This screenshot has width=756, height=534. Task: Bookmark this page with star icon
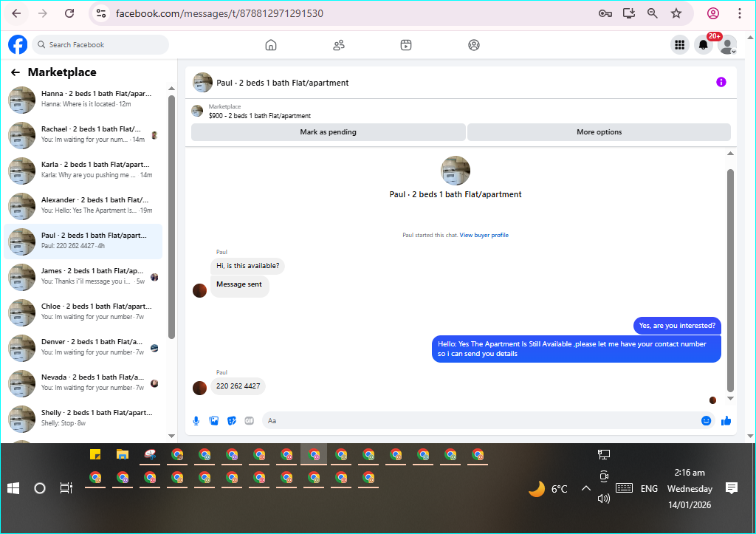(676, 13)
